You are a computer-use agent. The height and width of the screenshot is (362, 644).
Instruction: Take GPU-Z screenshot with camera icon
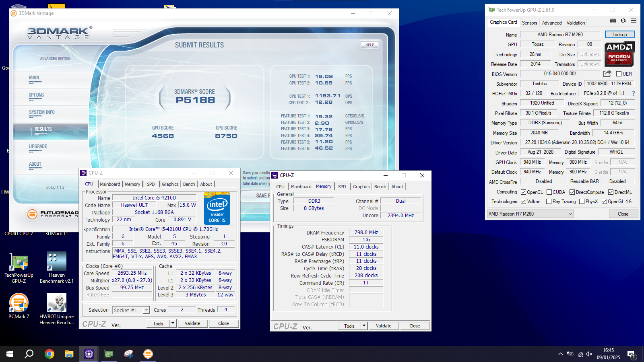coord(613,21)
